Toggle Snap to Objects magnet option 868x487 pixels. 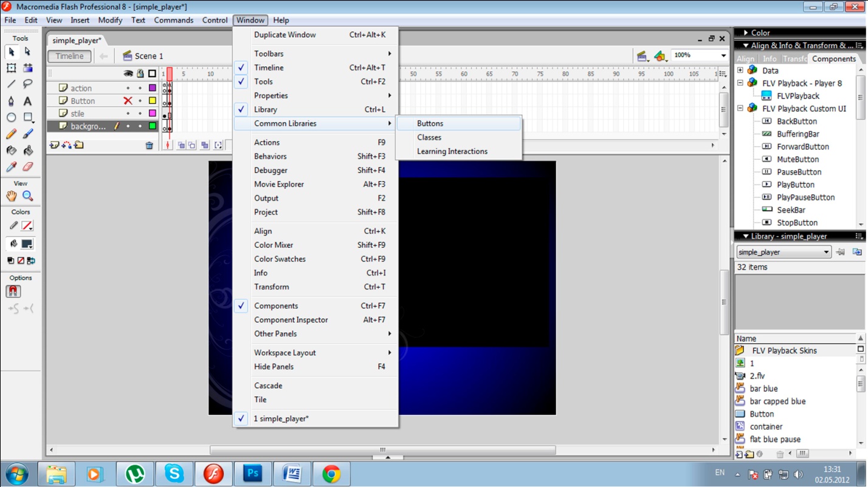tap(13, 291)
